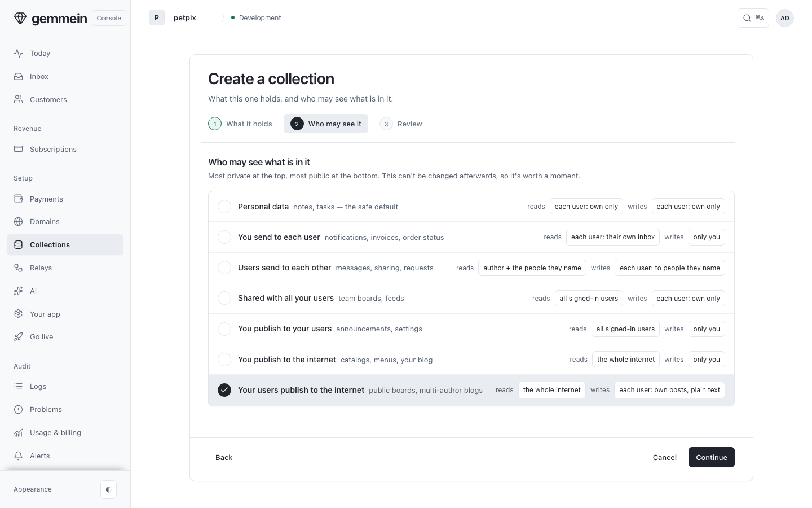The height and width of the screenshot is (508, 812).
Task: Go to the What it holds step
Action: pos(240,124)
